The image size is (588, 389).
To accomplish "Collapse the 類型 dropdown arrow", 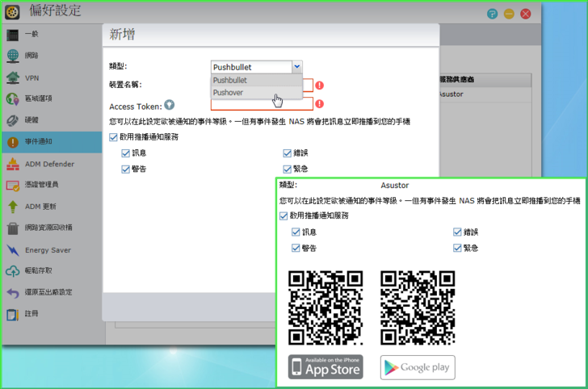I will 297,67.
